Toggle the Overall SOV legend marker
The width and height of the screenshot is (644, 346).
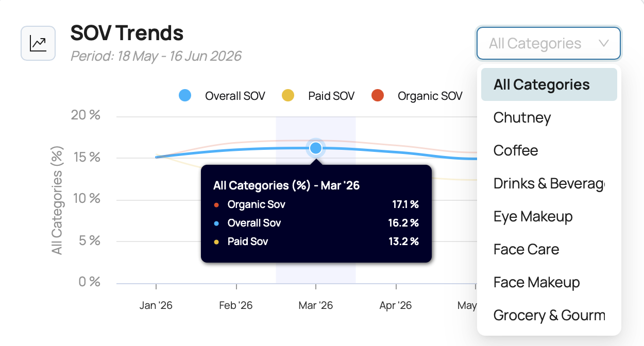click(x=185, y=95)
